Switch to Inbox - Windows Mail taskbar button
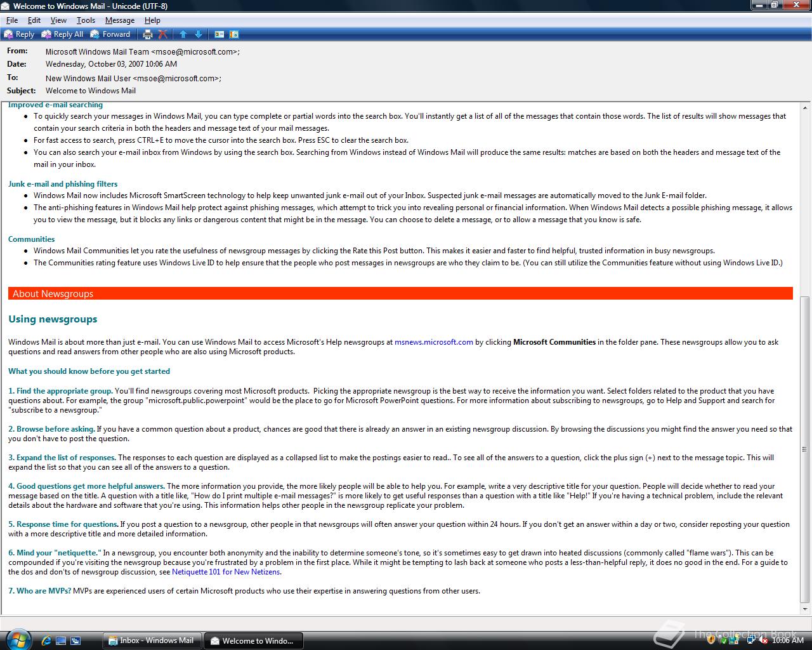 coord(152,640)
